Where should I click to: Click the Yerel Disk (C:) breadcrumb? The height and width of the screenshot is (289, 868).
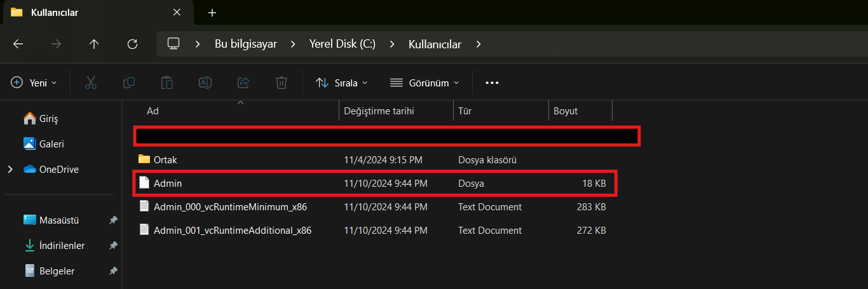[x=342, y=44]
